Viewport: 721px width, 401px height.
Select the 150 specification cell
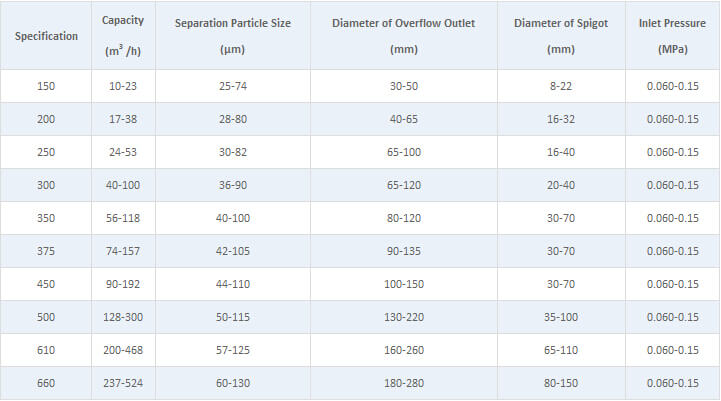pyautogui.click(x=46, y=86)
